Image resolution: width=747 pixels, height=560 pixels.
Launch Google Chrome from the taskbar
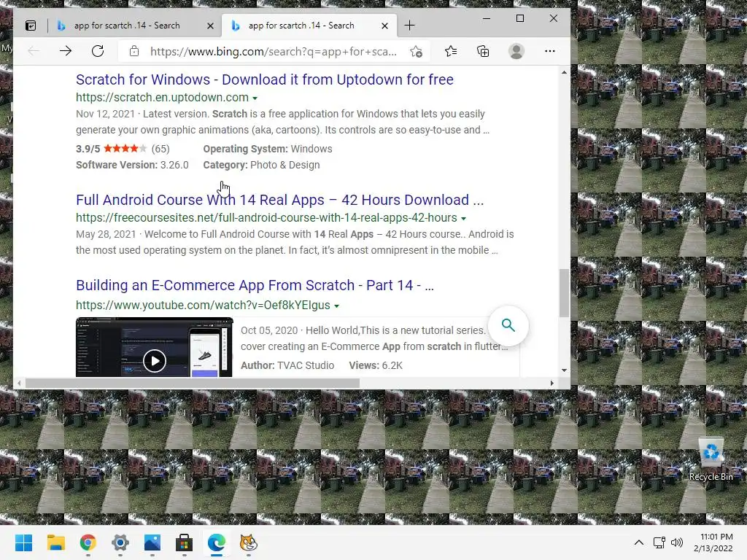[x=88, y=542]
